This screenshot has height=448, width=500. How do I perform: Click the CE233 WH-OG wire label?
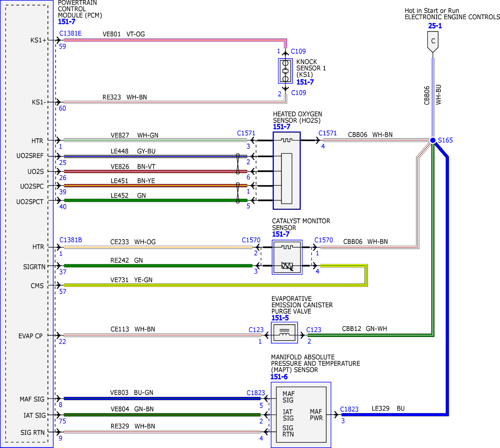point(133,242)
